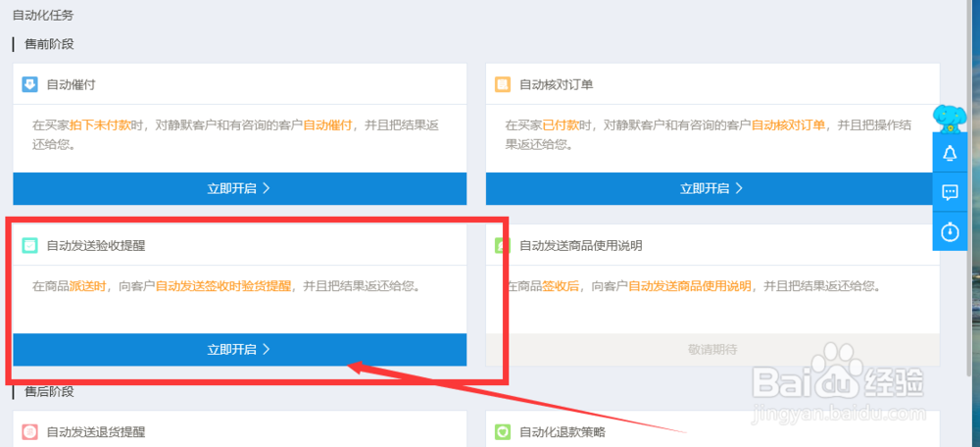
Task: Click the 自动发送验收提醒 card title
Action: 96,246
